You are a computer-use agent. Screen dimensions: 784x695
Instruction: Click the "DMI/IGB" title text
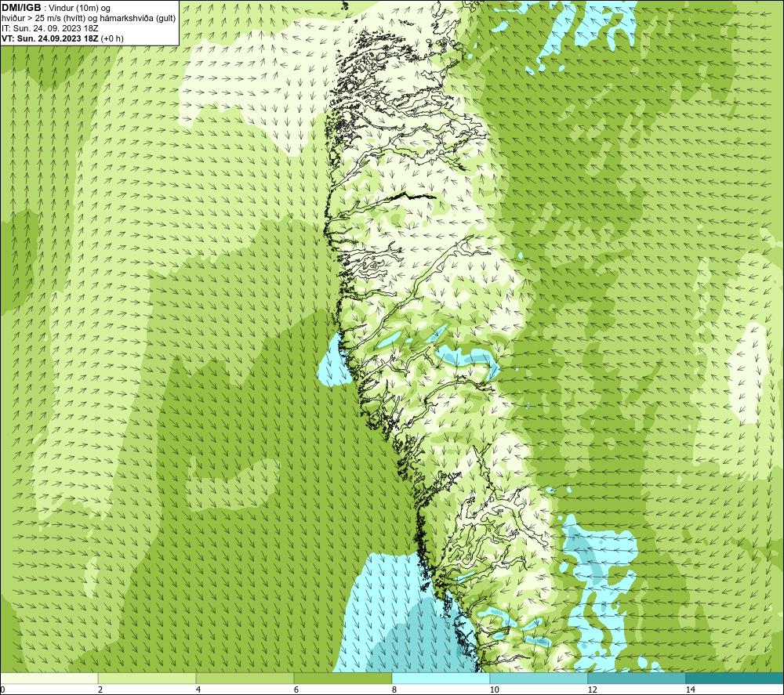click(x=21, y=8)
